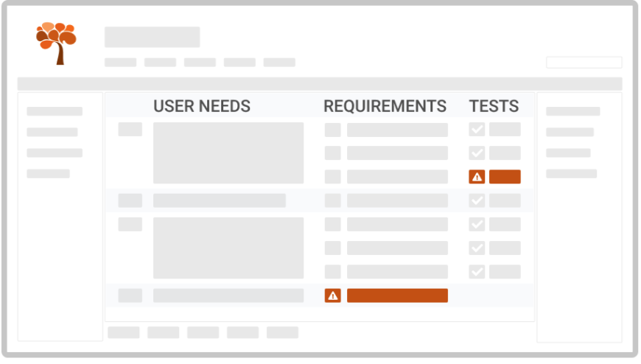641x364 pixels.
Task: Select the TESTS column header
Action: click(494, 106)
